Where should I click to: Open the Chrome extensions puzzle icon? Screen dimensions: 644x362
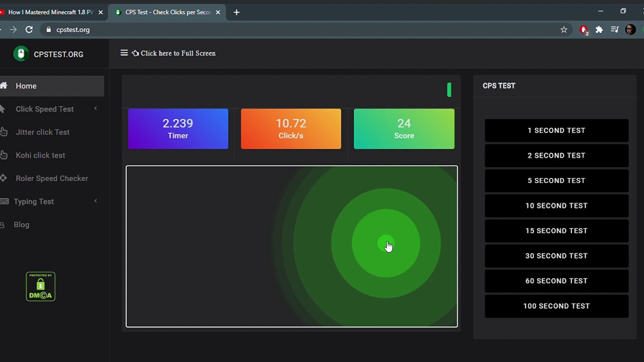tap(599, 30)
